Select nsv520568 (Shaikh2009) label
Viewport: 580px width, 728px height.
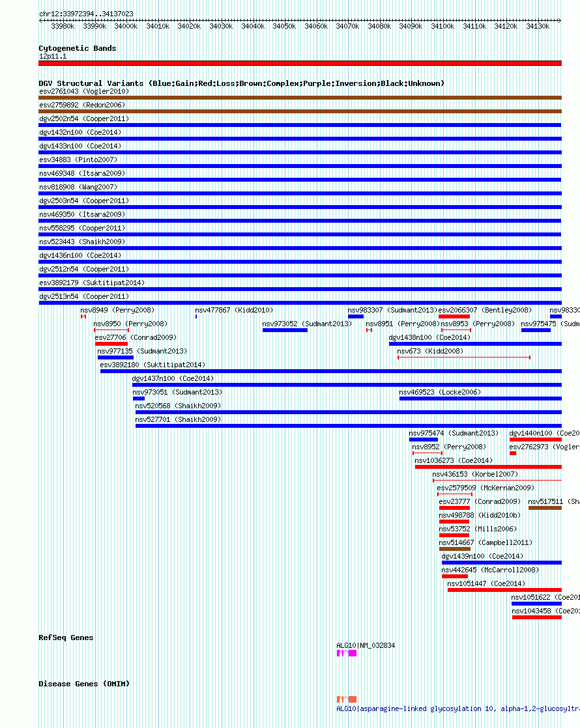(x=178, y=406)
